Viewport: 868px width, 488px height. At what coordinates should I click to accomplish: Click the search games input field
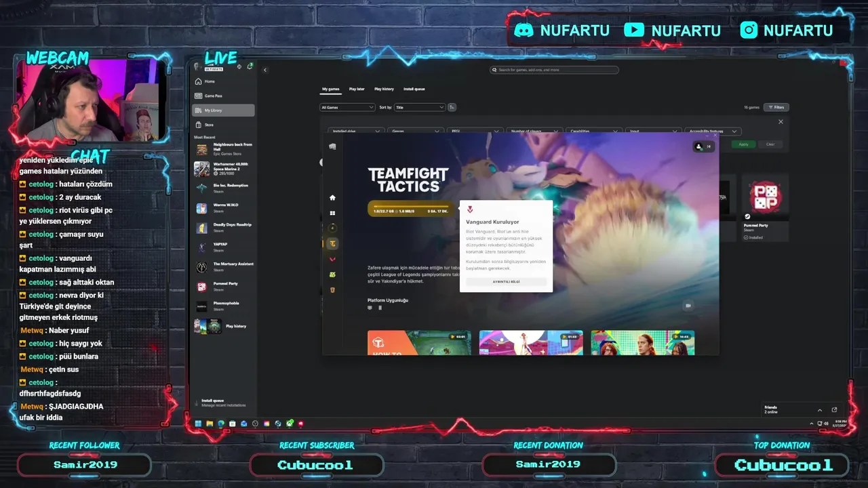click(x=555, y=70)
